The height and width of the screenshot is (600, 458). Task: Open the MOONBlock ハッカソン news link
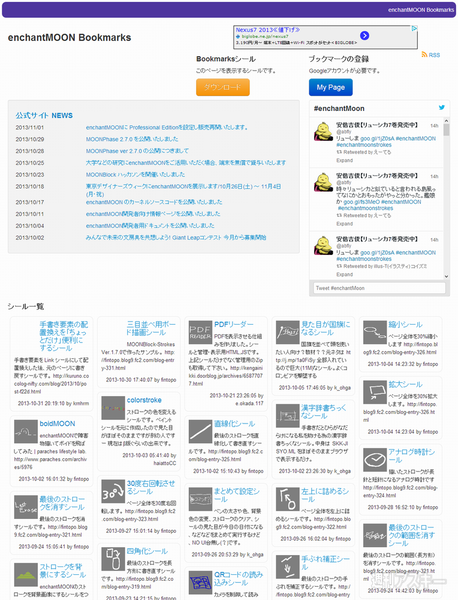(135, 175)
